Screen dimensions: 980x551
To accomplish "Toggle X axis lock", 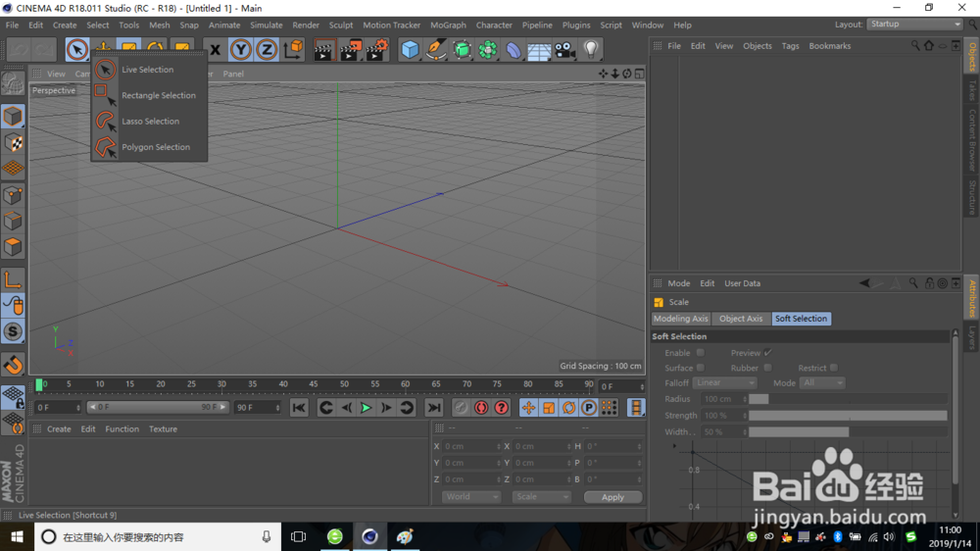I will (x=215, y=49).
